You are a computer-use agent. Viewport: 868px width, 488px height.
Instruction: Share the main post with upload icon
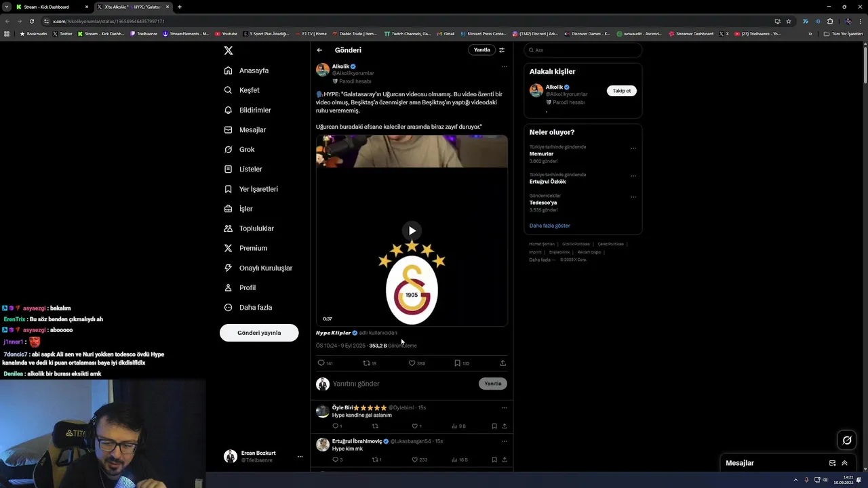502,363
